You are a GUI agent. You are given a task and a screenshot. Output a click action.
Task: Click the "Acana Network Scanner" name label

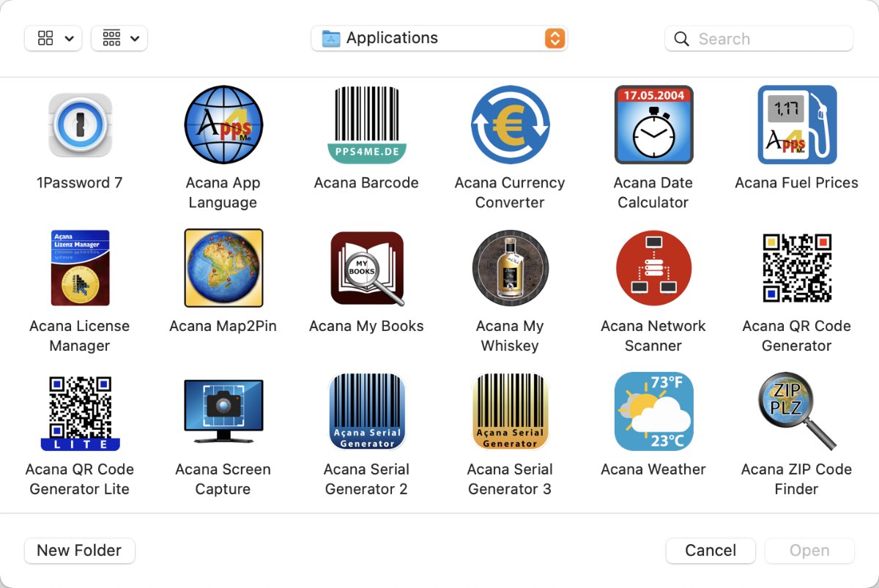[x=653, y=336]
